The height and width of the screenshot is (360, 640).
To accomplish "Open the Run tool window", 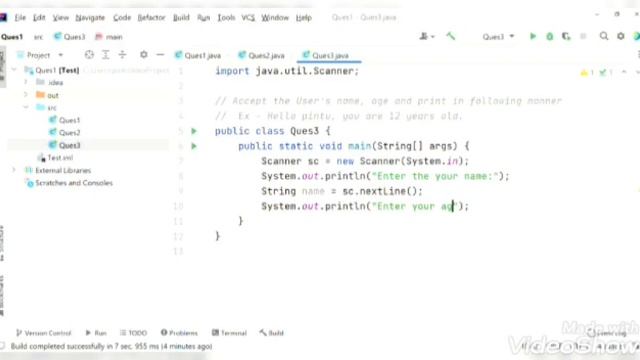I will click(x=96, y=333).
